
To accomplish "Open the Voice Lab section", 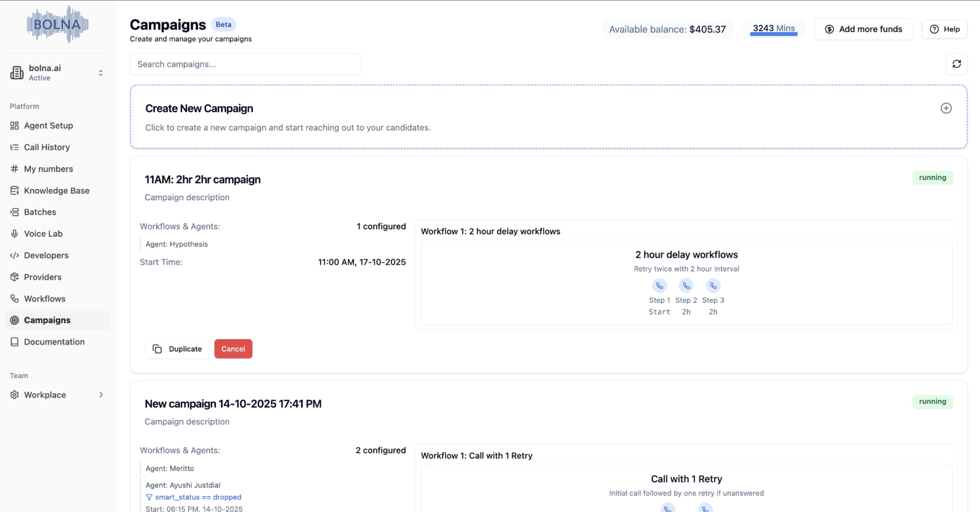I will [x=43, y=234].
